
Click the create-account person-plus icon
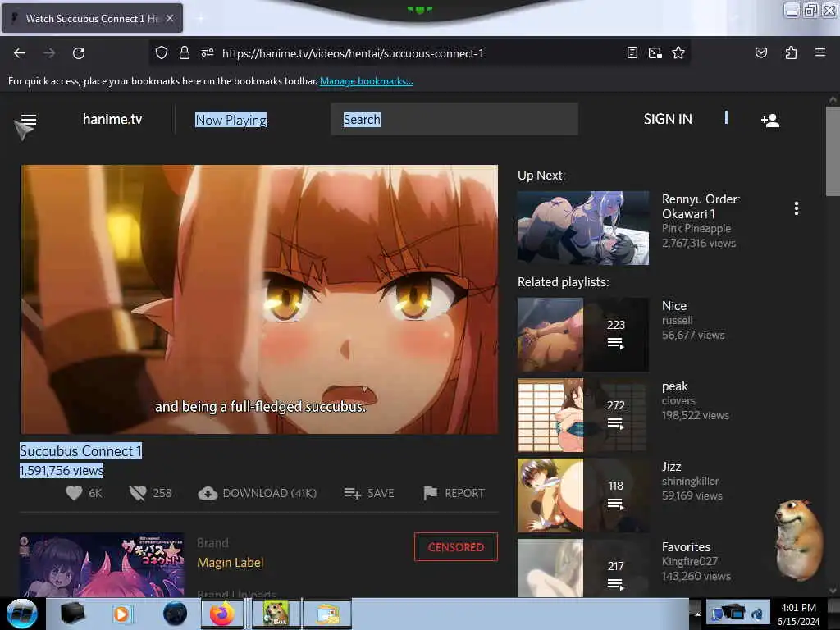(770, 120)
